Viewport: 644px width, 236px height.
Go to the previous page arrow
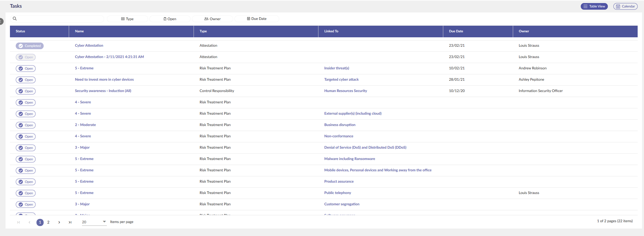click(x=29, y=222)
